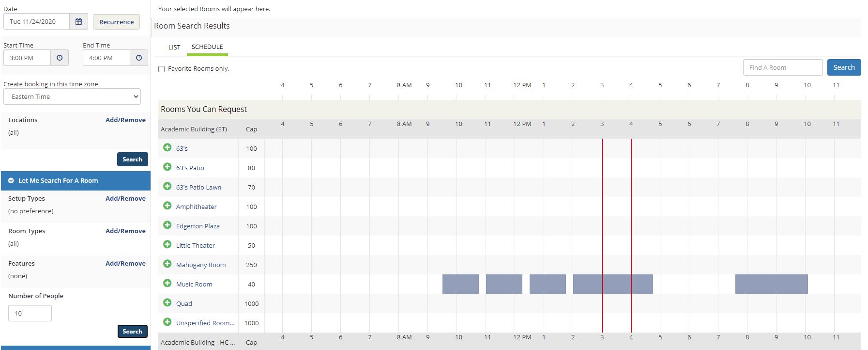Open Mahogany Room link
This screenshot has width=868, height=350.
click(201, 265)
